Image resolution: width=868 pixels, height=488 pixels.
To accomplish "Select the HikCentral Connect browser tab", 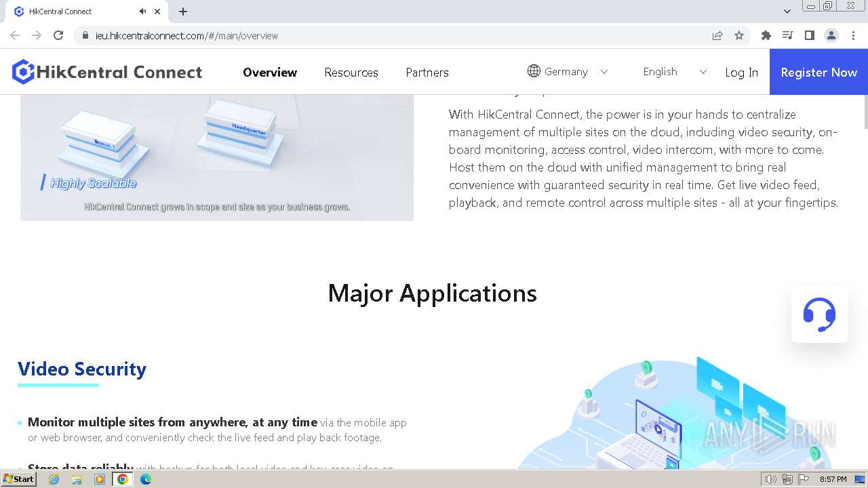I will (x=88, y=12).
